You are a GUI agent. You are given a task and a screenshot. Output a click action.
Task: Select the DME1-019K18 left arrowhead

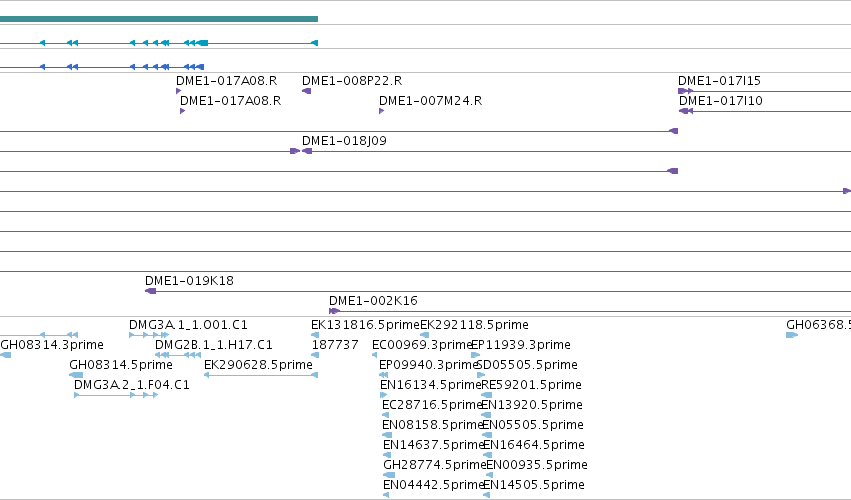(150, 291)
